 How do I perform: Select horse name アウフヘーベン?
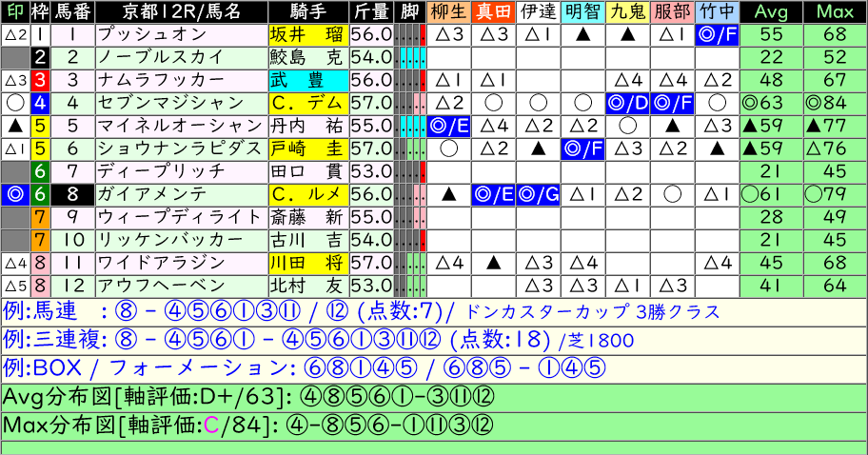pos(182,286)
